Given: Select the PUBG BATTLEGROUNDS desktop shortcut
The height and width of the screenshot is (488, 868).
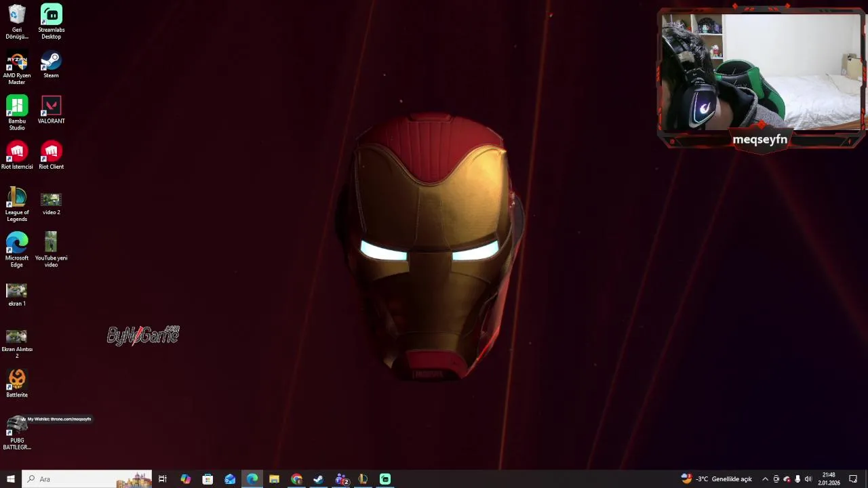Looking at the screenshot, I should point(17,432).
